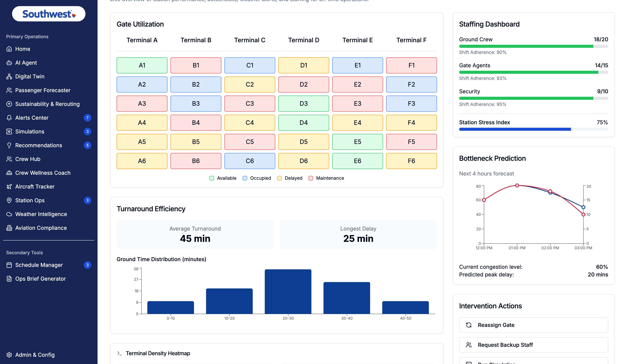Click the Passenger Forecaster people icon

[x=9, y=90]
